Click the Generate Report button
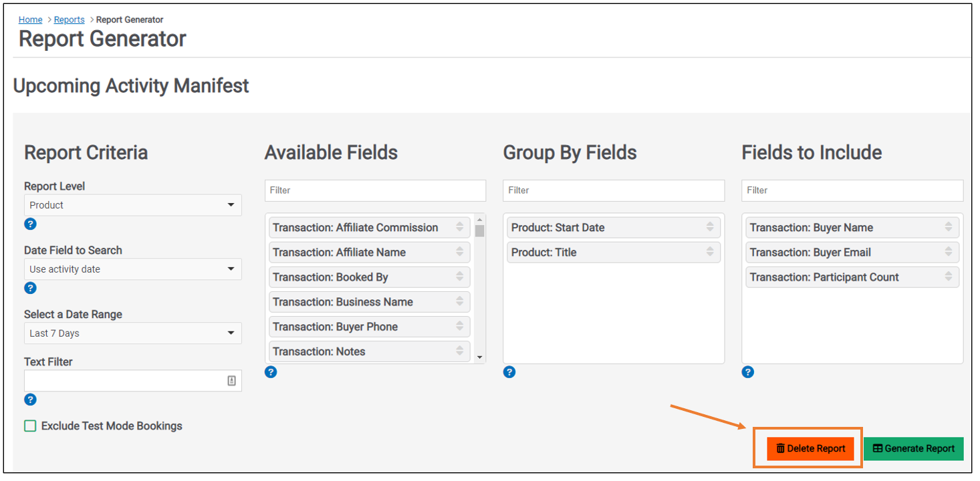Screen dimensions: 980x481 tap(914, 448)
